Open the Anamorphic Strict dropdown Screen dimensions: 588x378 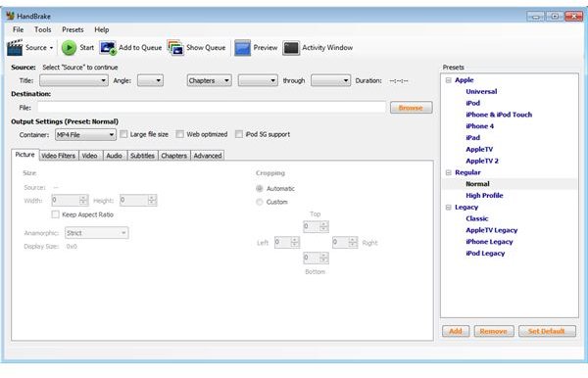pos(97,233)
